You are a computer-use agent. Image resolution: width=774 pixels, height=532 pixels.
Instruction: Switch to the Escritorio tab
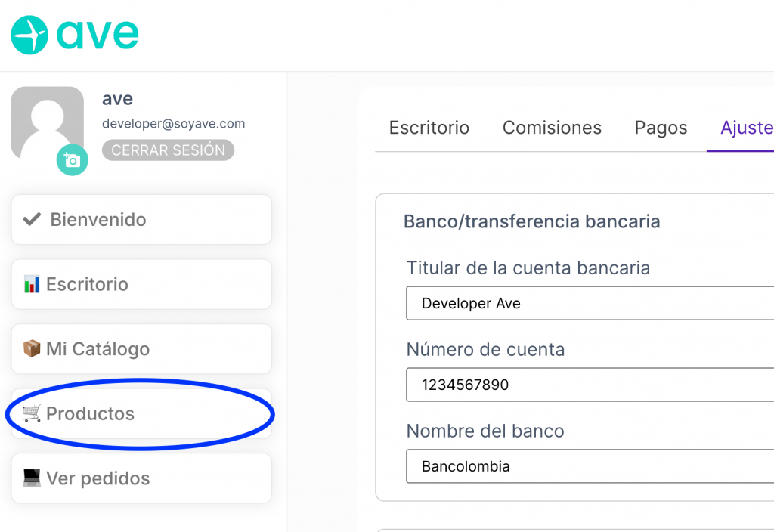pos(429,128)
